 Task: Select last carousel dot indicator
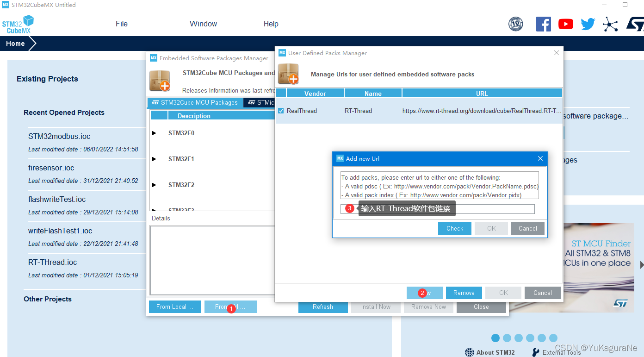click(553, 338)
